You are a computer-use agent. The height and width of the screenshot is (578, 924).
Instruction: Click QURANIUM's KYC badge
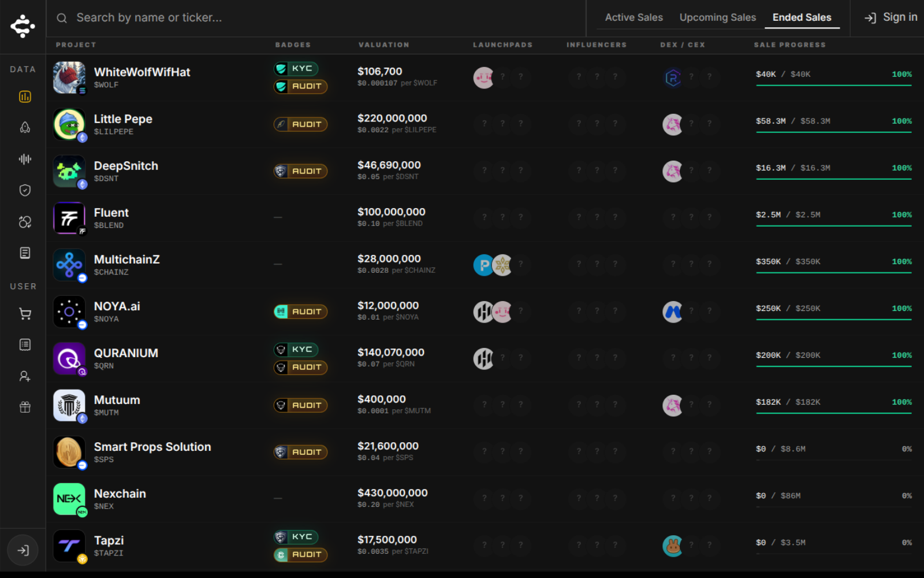pyautogui.click(x=296, y=350)
